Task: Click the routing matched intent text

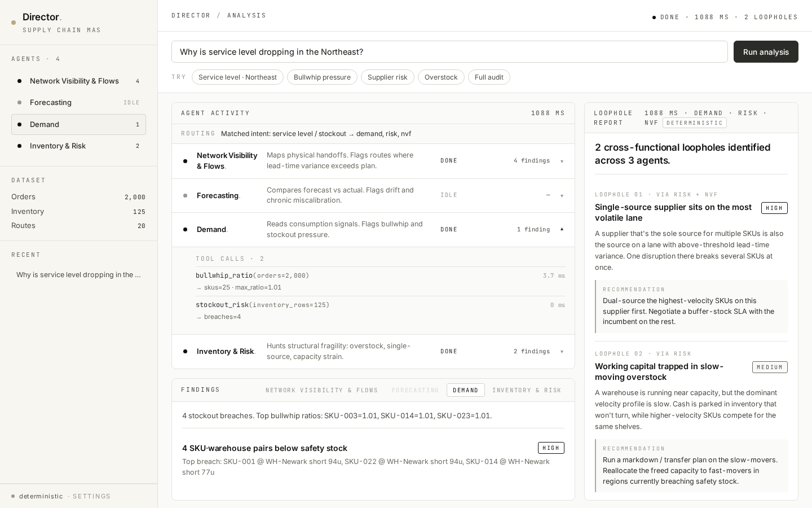Action: (316, 134)
